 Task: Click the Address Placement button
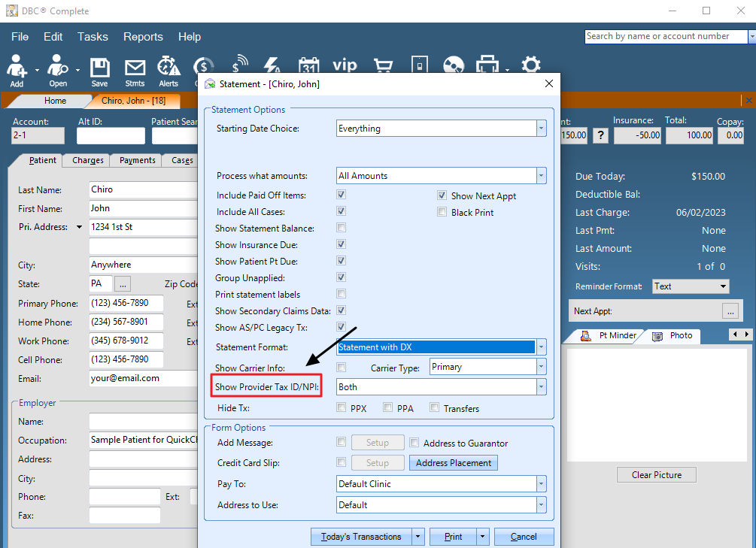pyautogui.click(x=453, y=463)
